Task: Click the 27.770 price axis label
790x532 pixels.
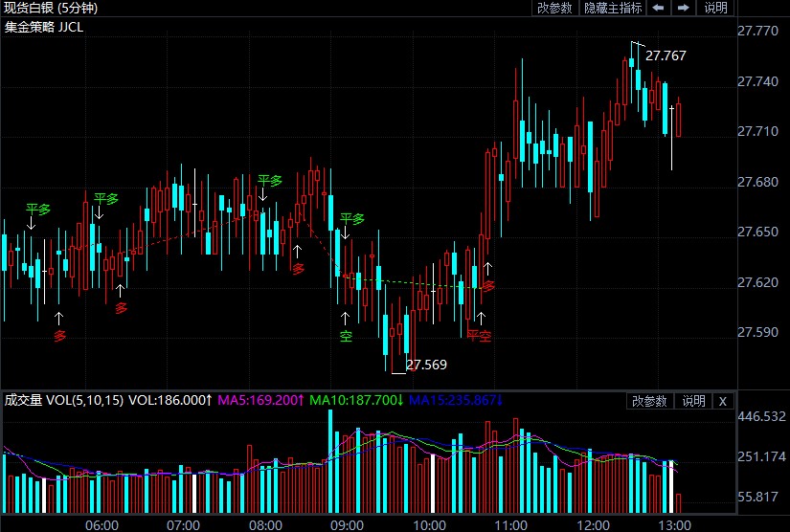Action: click(x=757, y=31)
